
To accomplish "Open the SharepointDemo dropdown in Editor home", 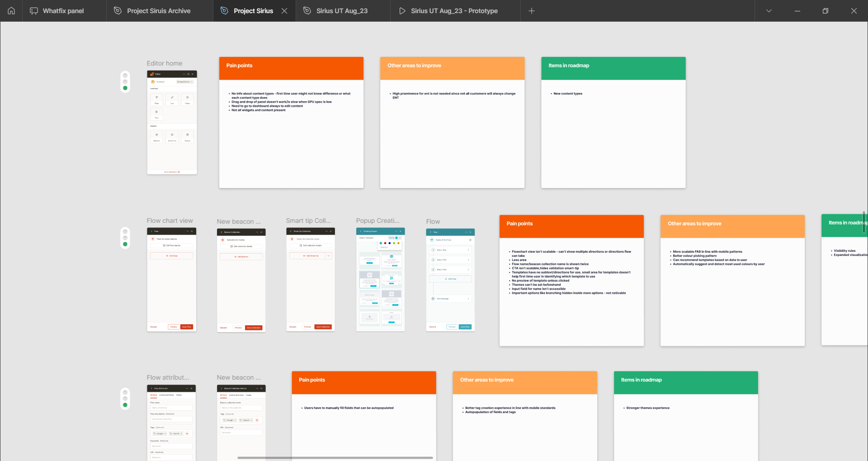I will 185,82.
